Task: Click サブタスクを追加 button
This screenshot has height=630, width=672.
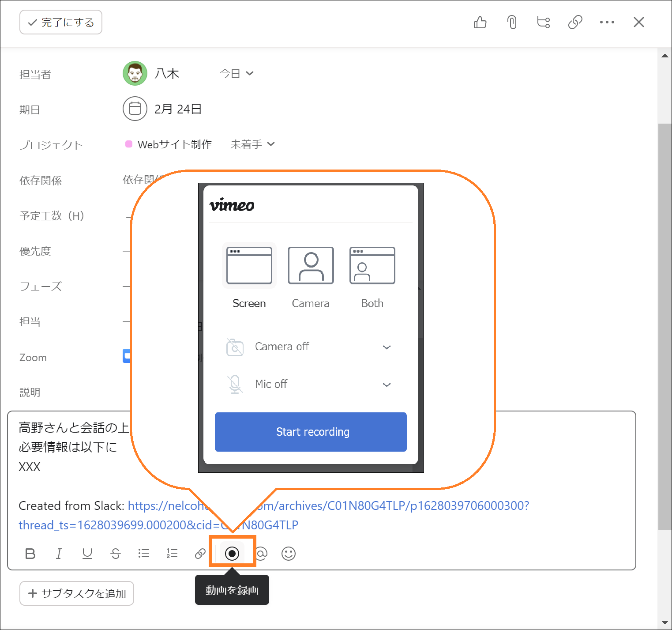Action: coord(77,593)
